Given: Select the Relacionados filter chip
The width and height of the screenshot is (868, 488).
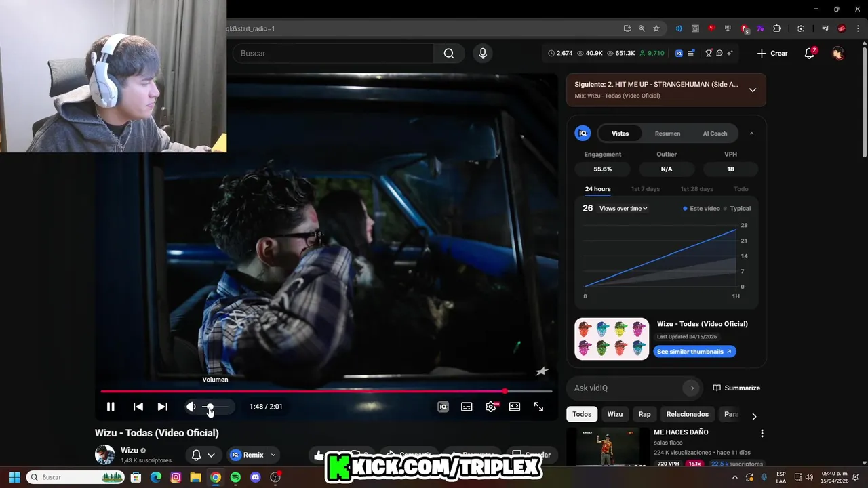Looking at the screenshot, I should [687, 414].
